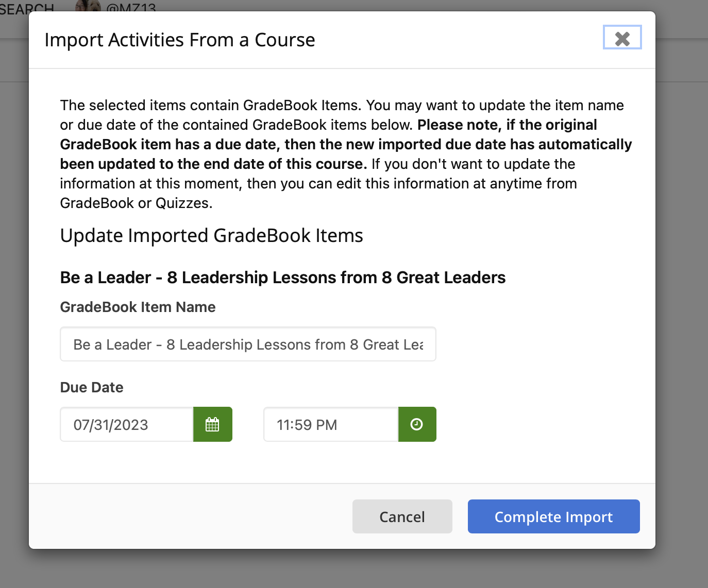Screen dimensions: 708x588
Task: Click the @MZ13 username
Action: [x=131, y=7]
